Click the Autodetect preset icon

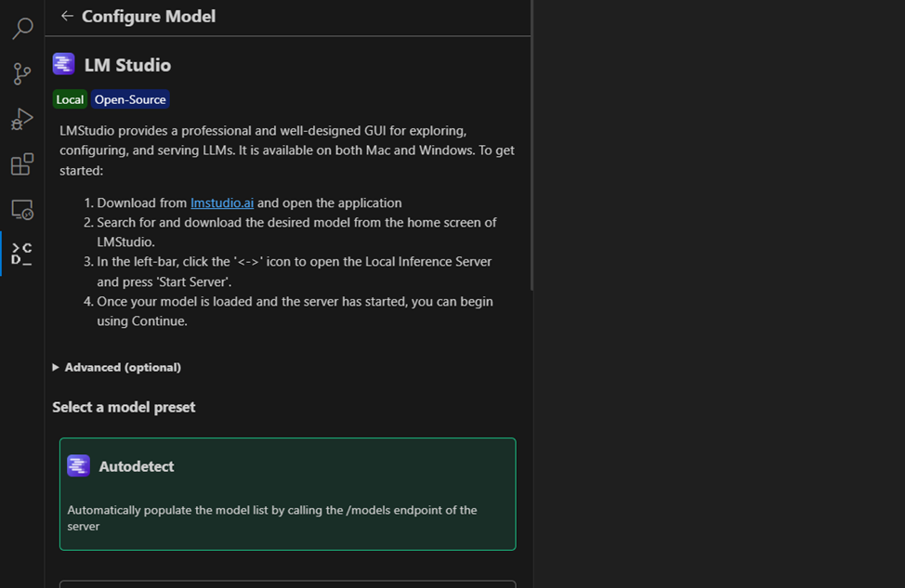click(78, 464)
